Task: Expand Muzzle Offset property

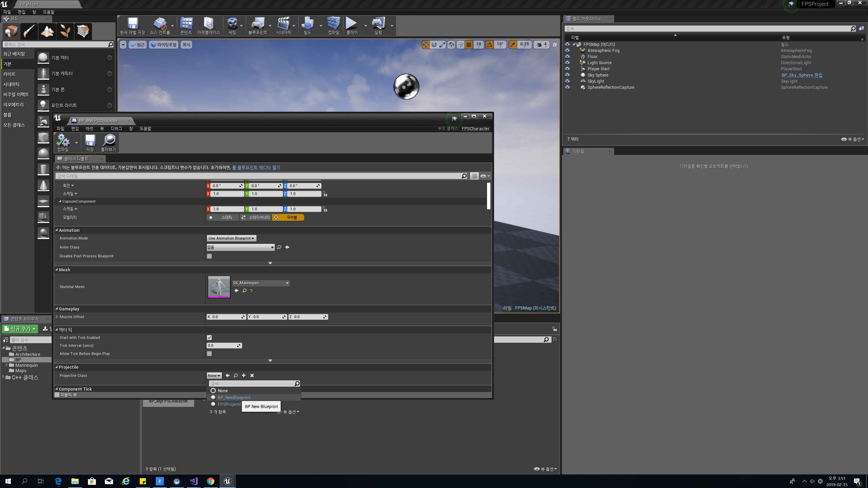Action: [57, 317]
